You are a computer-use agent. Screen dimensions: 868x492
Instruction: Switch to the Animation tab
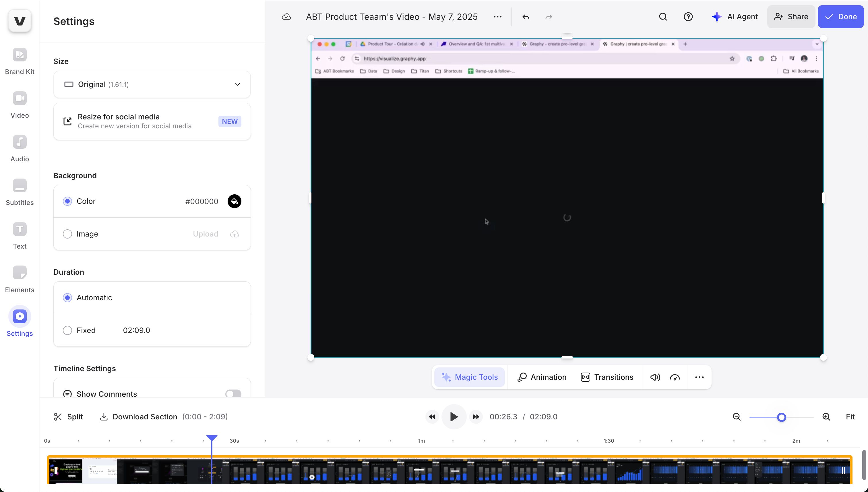click(x=542, y=377)
